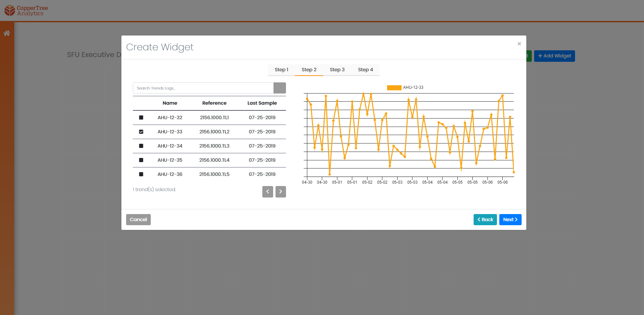Click the Reference column header

coord(214,103)
